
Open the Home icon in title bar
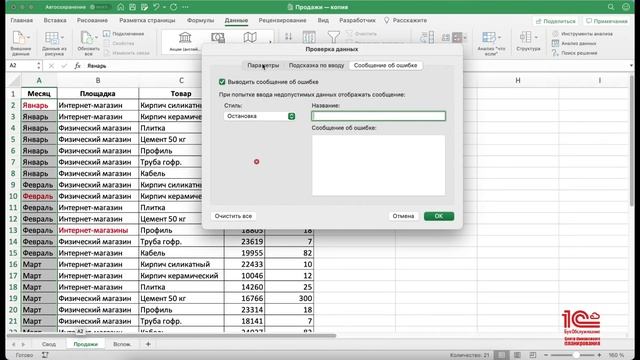(120, 7)
